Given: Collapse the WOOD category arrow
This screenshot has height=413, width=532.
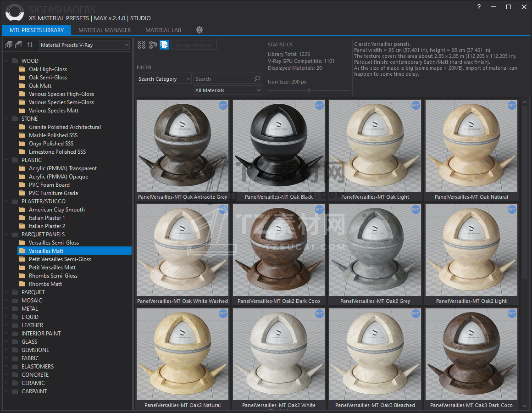Looking at the screenshot, I should (x=6, y=61).
